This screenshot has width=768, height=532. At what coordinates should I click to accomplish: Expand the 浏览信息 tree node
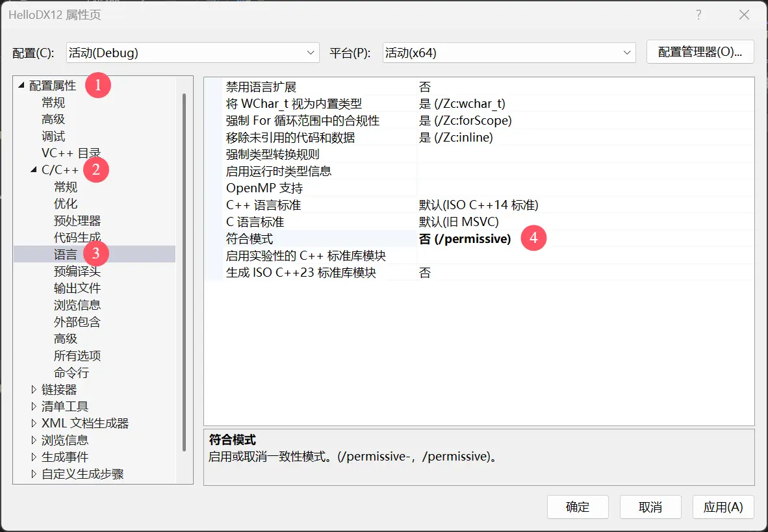coord(33,440)
